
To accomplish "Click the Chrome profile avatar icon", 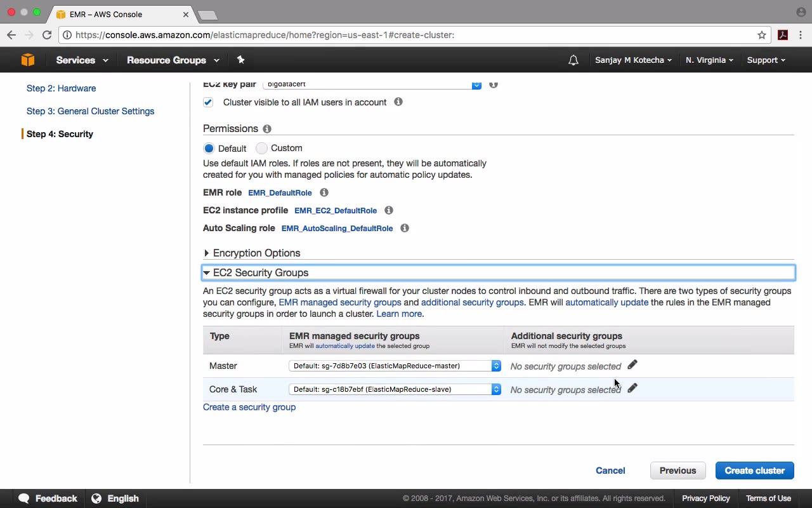I will (x=801, y=12).
